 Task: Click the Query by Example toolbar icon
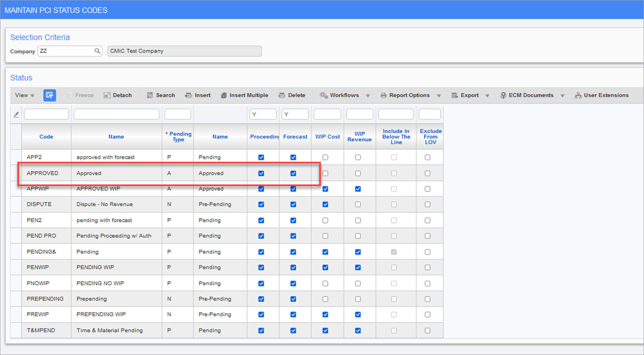click(x=49, y=95)
